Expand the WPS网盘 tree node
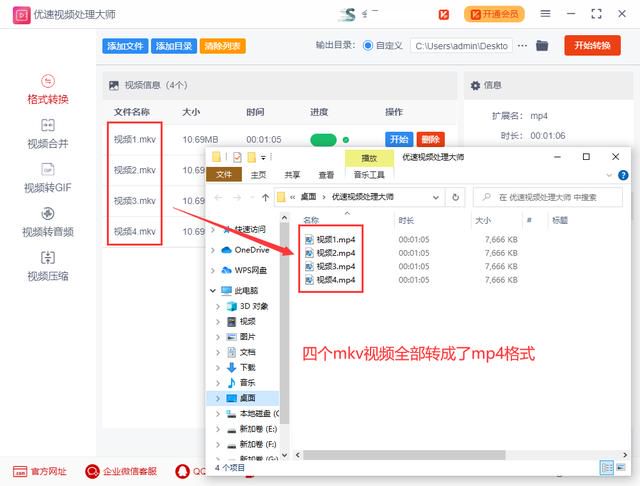 tap(213, 270)
